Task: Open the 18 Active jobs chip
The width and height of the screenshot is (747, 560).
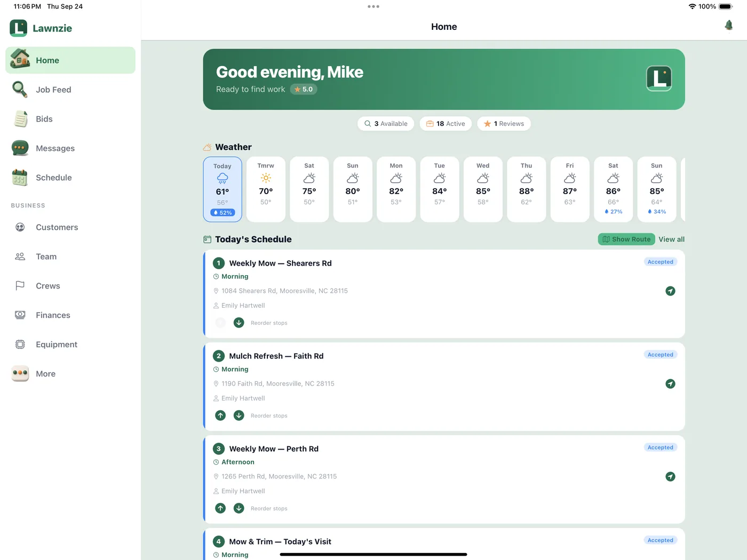Action: coord(446,124)
